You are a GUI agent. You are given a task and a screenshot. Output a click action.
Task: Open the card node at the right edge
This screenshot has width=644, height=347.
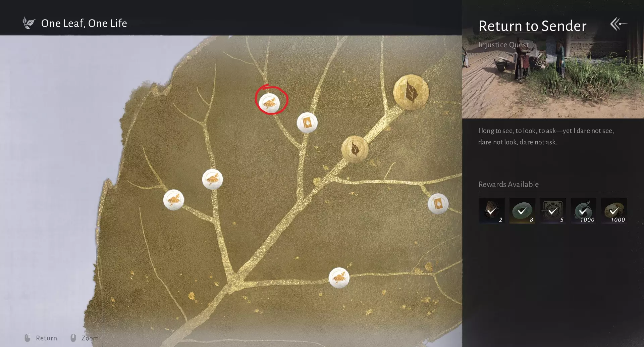(x=438, y=204)
